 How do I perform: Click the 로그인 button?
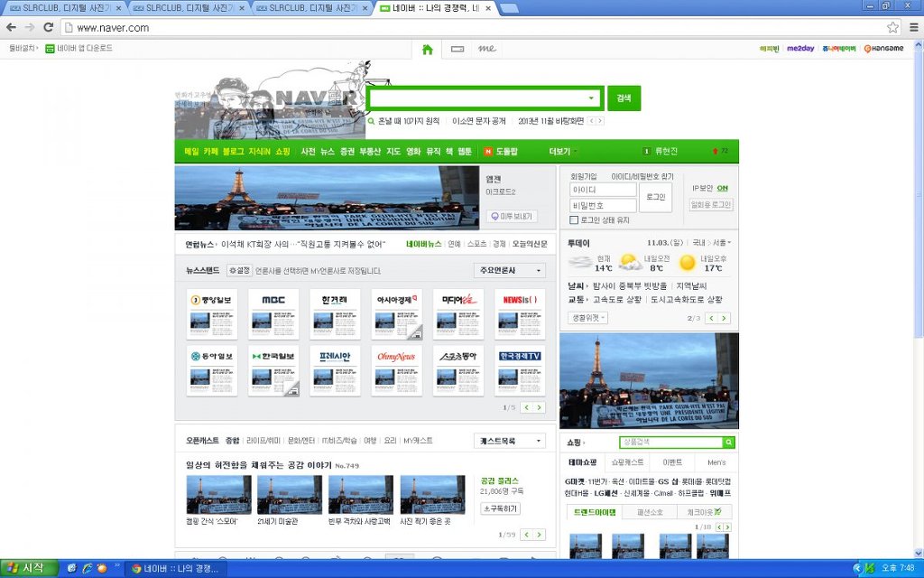click(656, 197)
